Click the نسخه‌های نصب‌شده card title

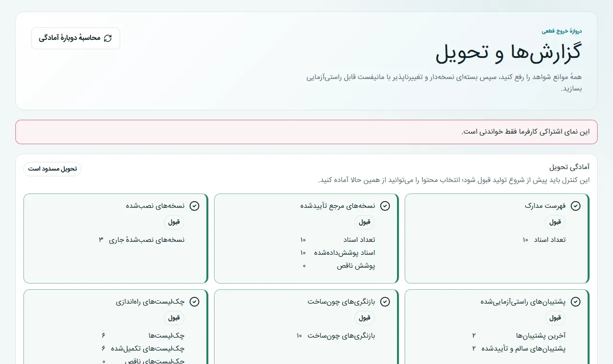(x=155, y=206)
